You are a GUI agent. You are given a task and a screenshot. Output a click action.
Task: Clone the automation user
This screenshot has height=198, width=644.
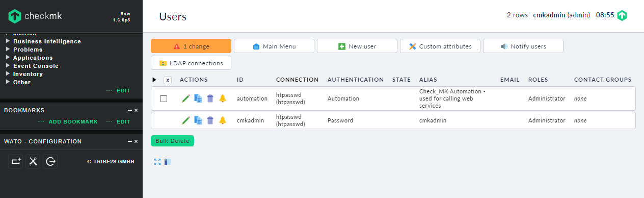(198, 98)
